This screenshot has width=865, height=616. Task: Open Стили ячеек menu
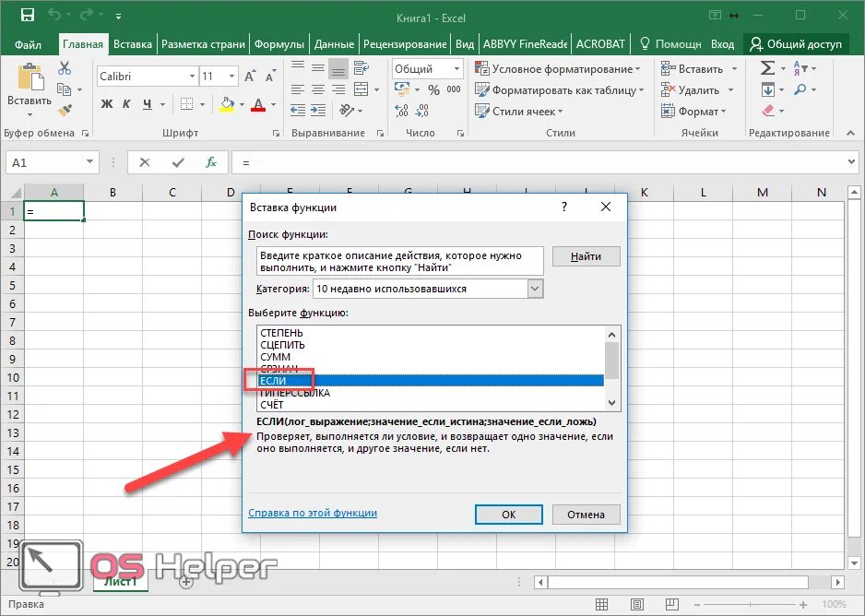pyautogui.click(x=518, y=112)
